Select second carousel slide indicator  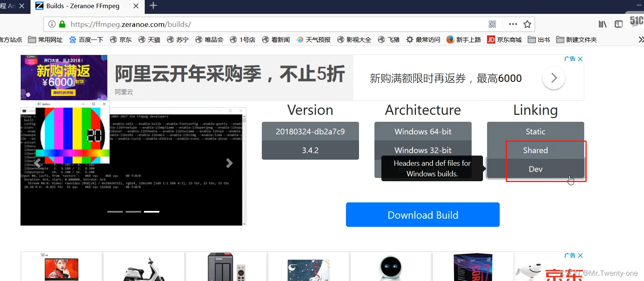tap(133, 212)
